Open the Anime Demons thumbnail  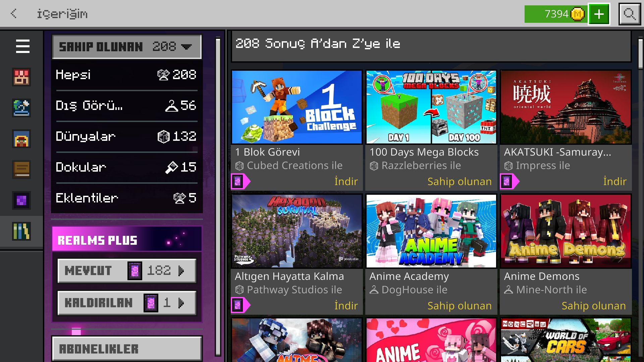coord(566,231)
